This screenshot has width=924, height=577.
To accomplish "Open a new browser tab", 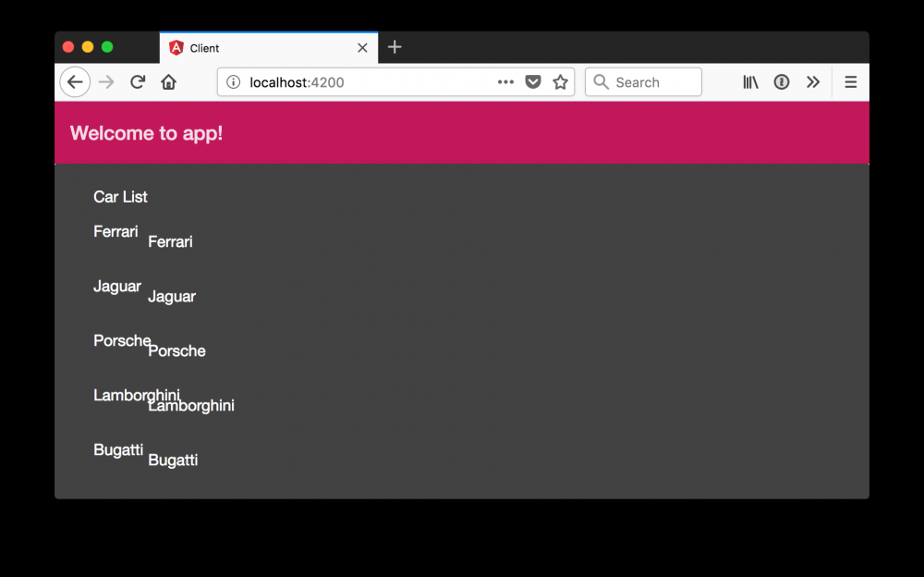I will pyautogui.click(x=395, y=47).
